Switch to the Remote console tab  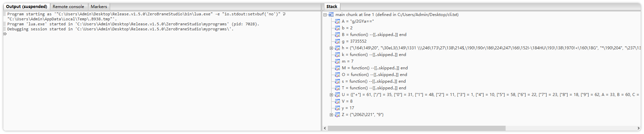click(x=68, y=7)
